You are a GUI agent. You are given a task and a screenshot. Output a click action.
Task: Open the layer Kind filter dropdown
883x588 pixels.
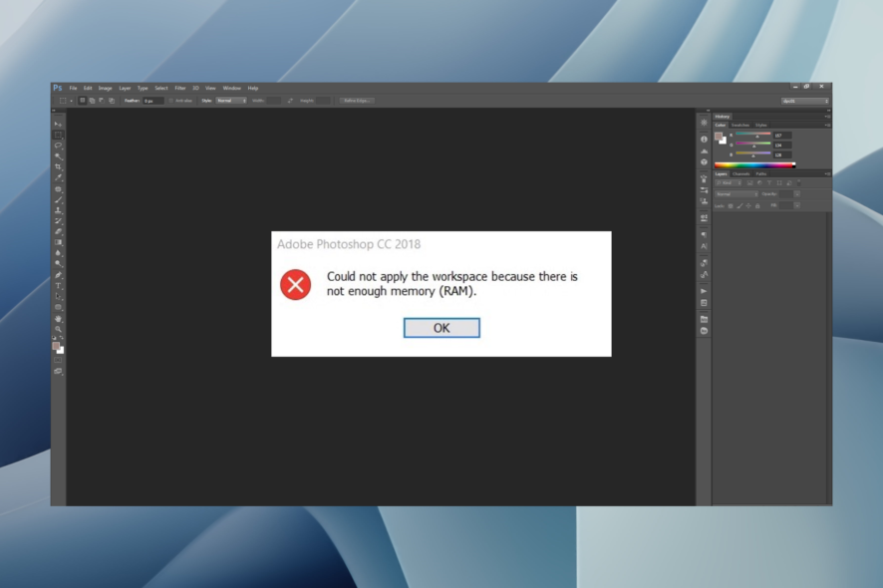pyautogui.click(x=729, y=183)
